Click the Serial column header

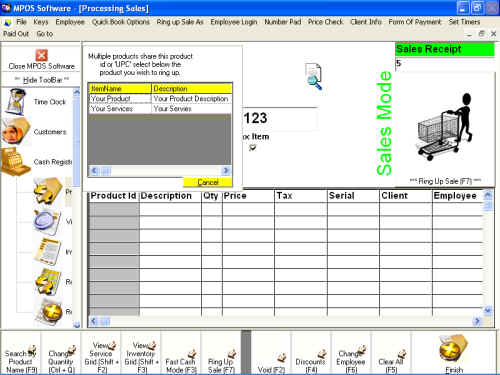[x=353, y=196]
